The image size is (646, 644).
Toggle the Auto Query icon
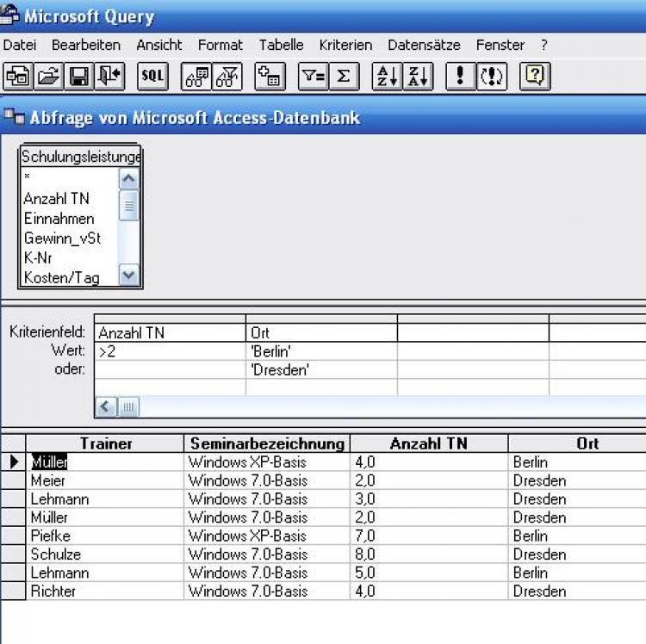coord(491,76)
